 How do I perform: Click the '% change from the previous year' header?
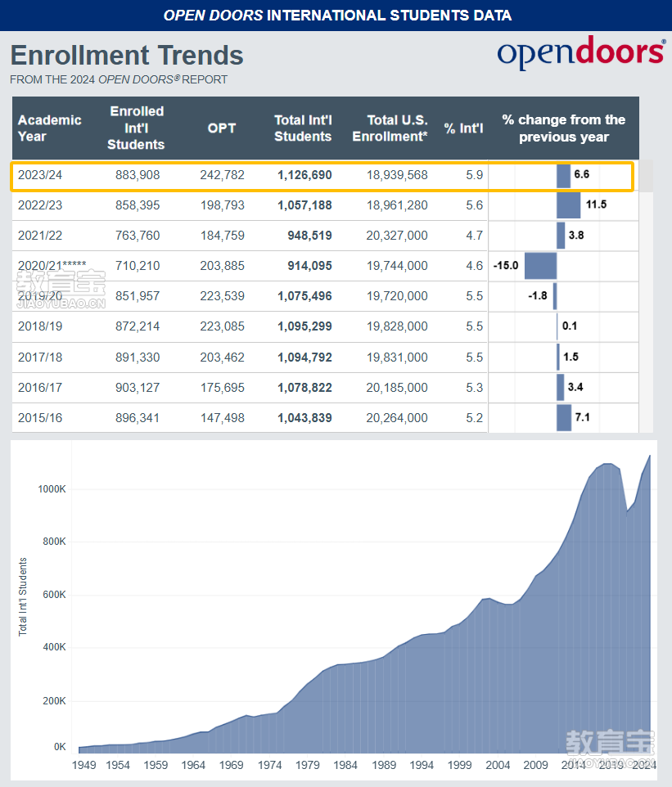coord(563,128)
